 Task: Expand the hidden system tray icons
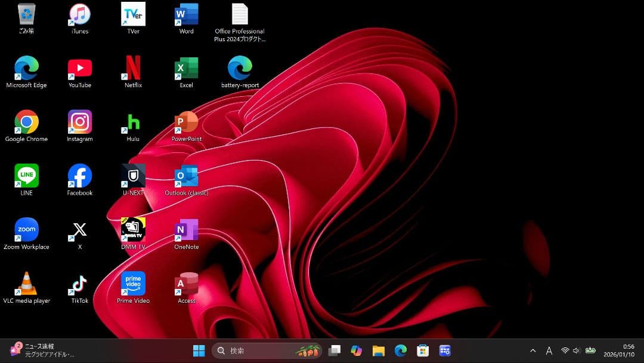[533, 350]
